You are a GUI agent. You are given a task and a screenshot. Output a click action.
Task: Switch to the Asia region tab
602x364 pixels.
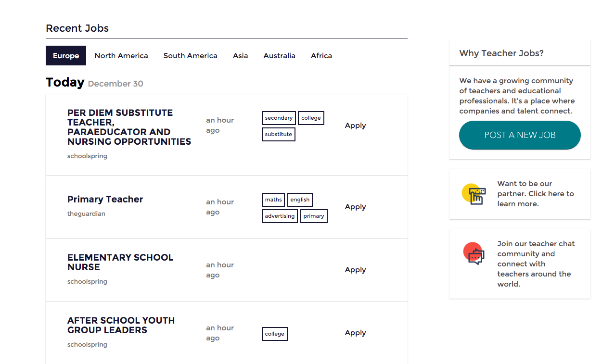[240, 55]
